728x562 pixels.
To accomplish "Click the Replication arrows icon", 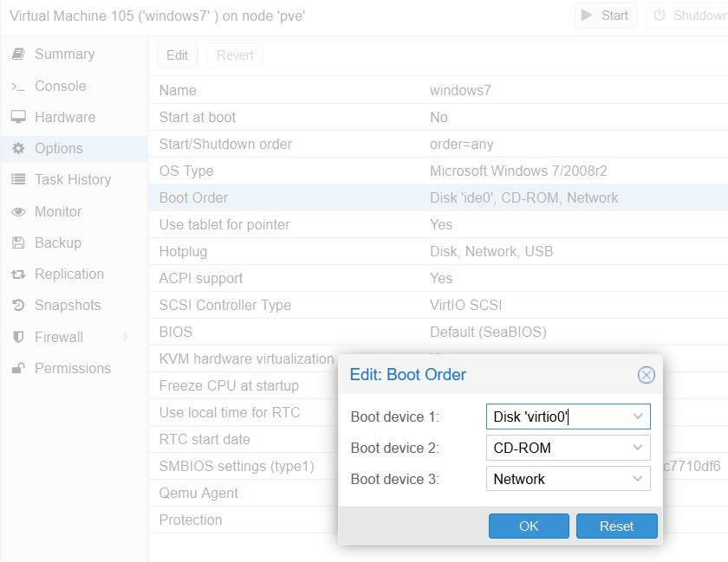I will (x=18, y=275).
